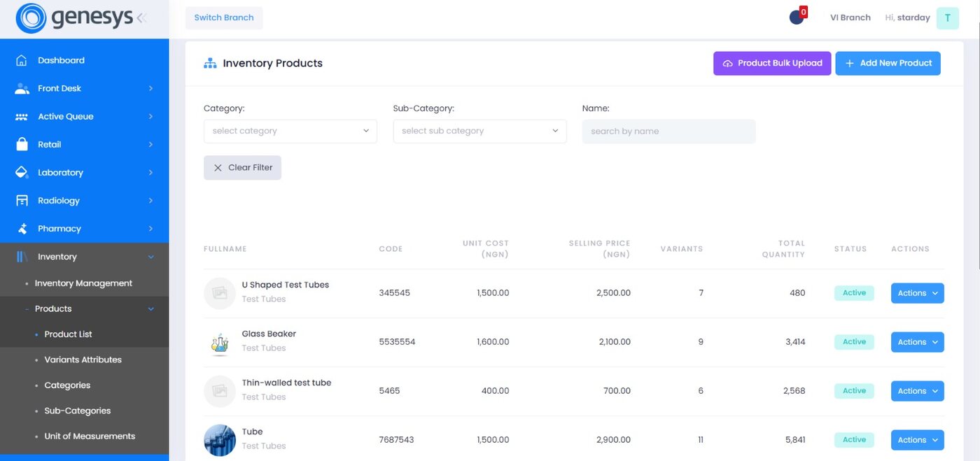
Task: Click the Dashboard home icon
Action: coord(22,60)
